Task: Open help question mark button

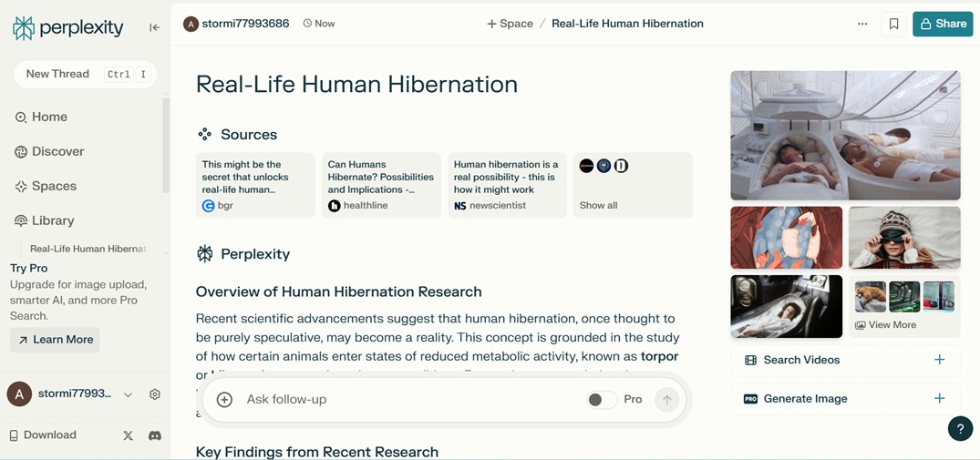Action: 960,429
